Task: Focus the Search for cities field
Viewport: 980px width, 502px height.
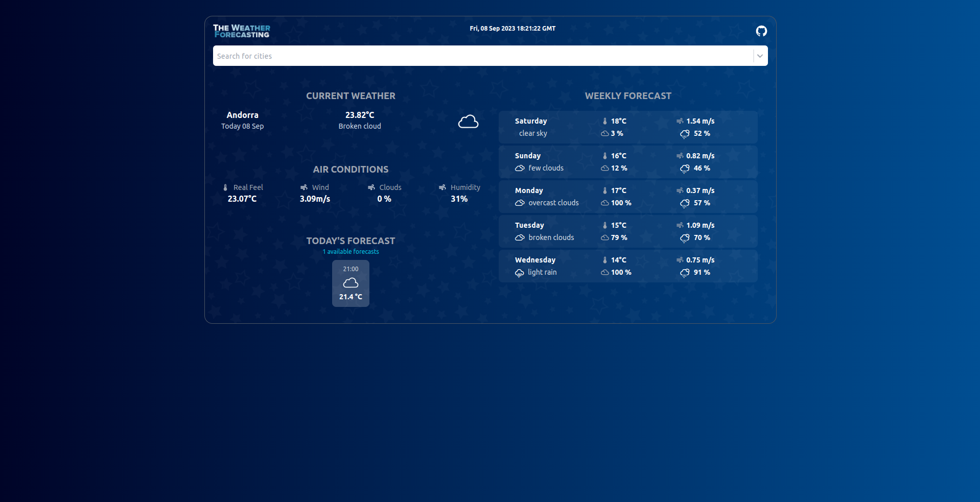Action: coord(480,56)
